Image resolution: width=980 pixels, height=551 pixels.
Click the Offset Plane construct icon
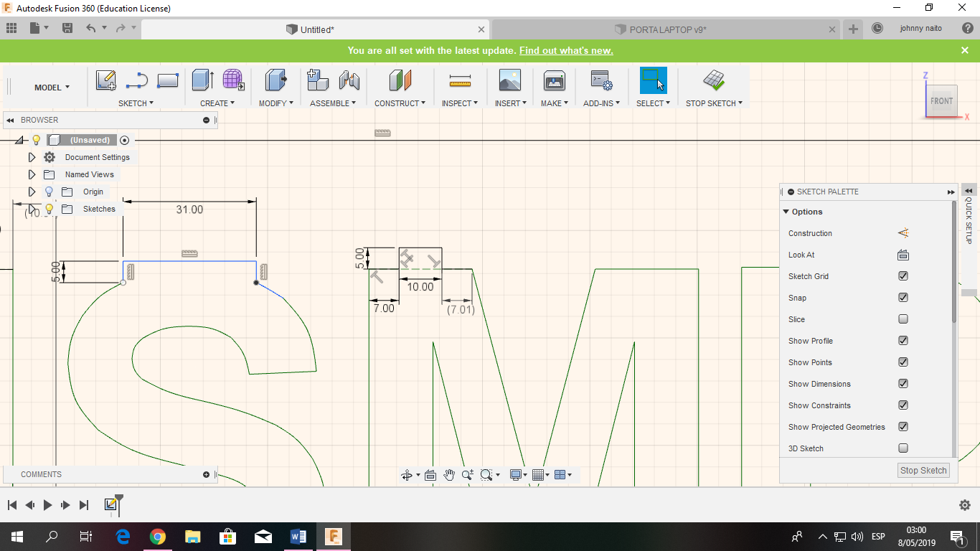tap(400, 80)
